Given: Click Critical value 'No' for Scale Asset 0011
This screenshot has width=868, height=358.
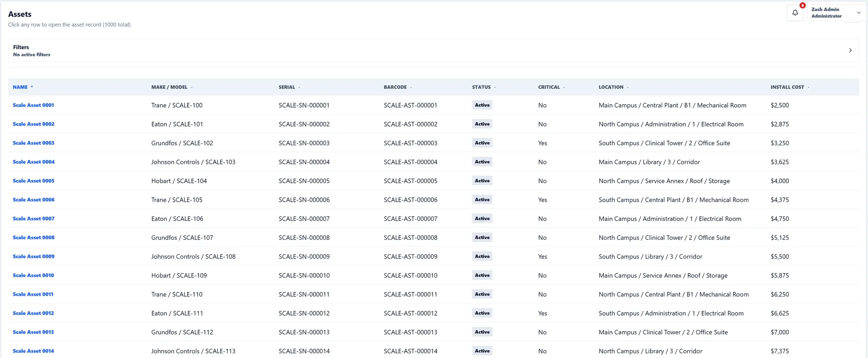Looking at the screenshot, I should coord(542,294).
